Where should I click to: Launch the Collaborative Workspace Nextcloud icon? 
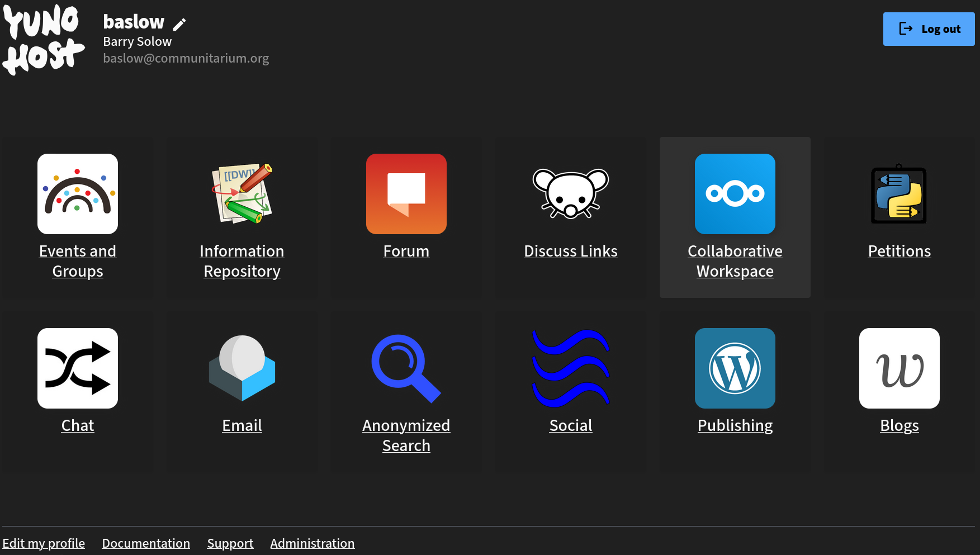point(735,194)
